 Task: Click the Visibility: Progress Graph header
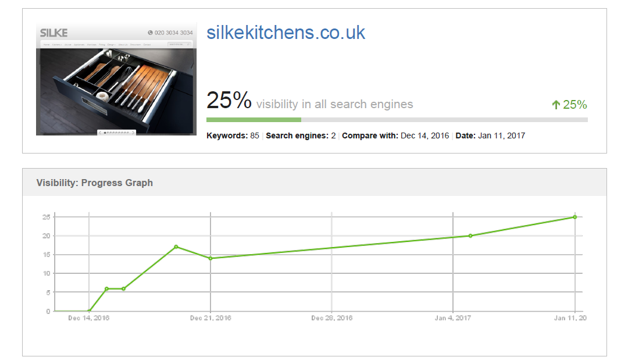95,183
